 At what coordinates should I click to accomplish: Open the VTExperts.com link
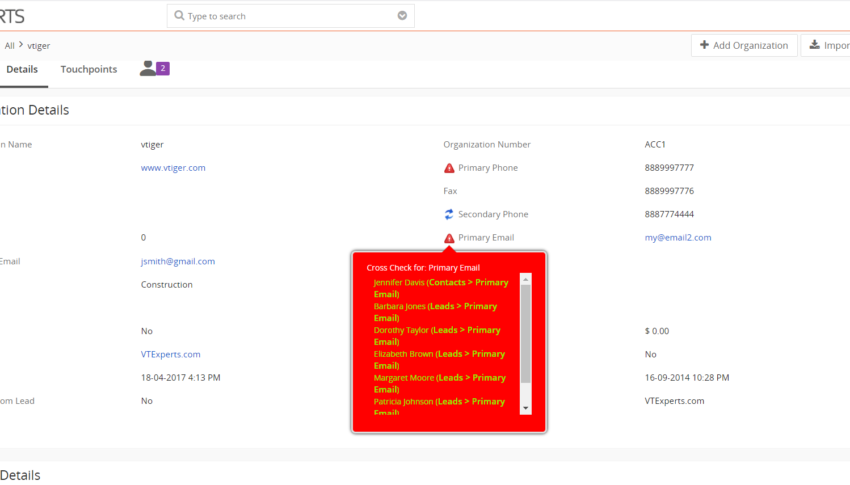(x=170, y=354)
